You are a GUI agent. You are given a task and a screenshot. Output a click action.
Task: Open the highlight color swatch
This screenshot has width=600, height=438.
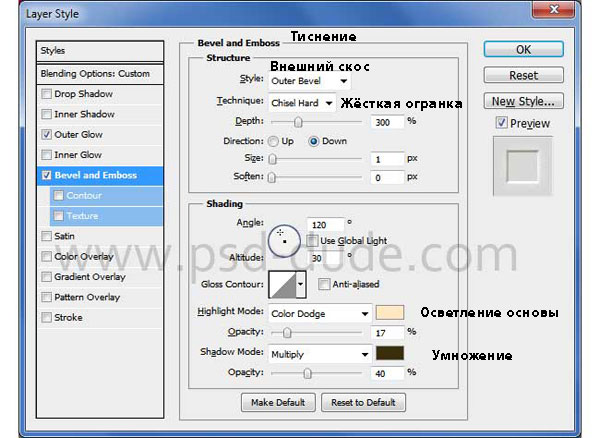click(390, 313)
